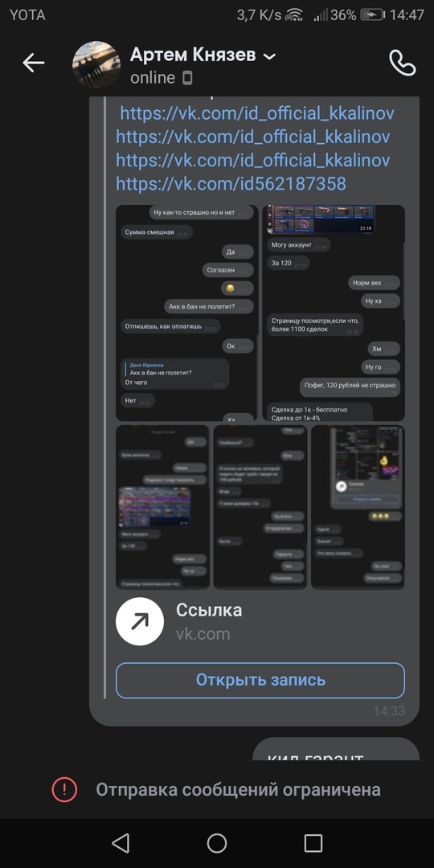
Task: Tap the red restriction warning icon
Action: 65,789
